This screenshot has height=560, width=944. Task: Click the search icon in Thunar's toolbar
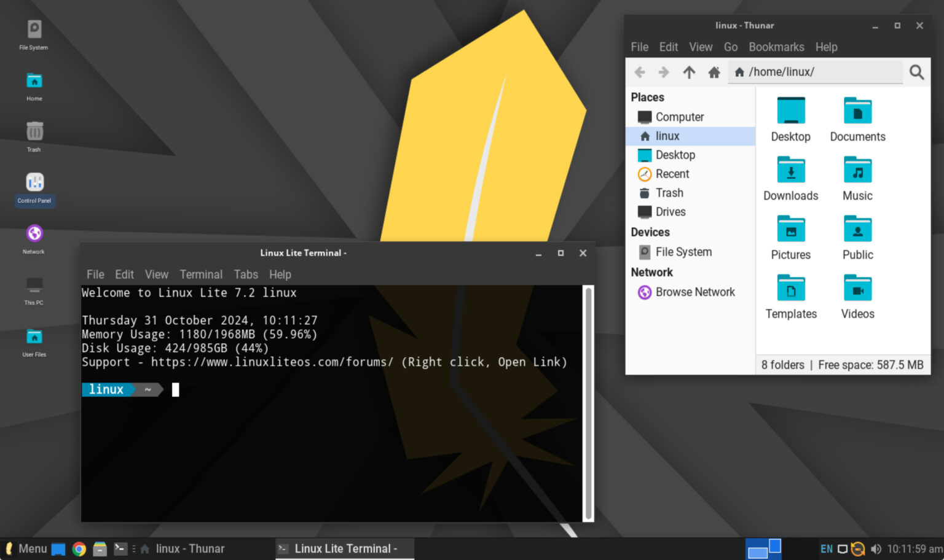[916, 72]
